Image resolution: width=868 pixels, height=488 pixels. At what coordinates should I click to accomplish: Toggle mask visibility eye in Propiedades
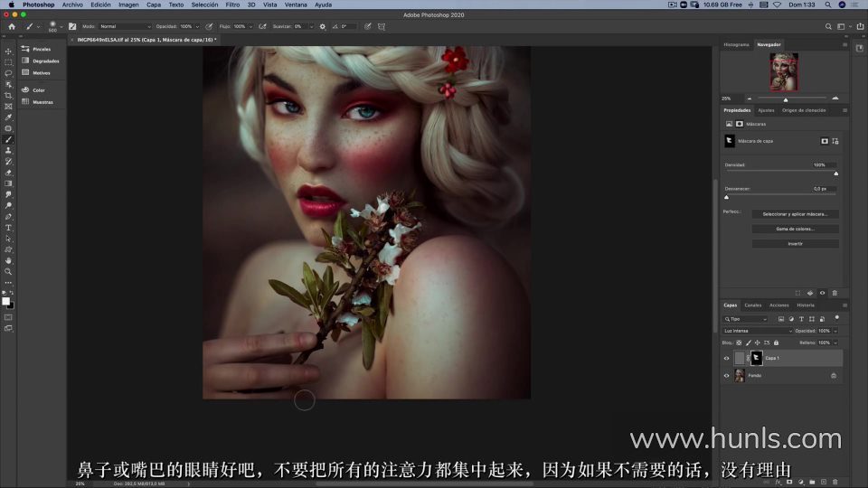tap(822, 293)
